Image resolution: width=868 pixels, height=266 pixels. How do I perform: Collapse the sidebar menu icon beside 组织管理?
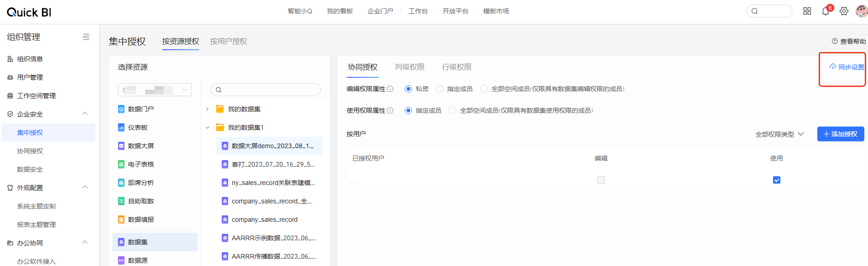(x=86, y=37)
